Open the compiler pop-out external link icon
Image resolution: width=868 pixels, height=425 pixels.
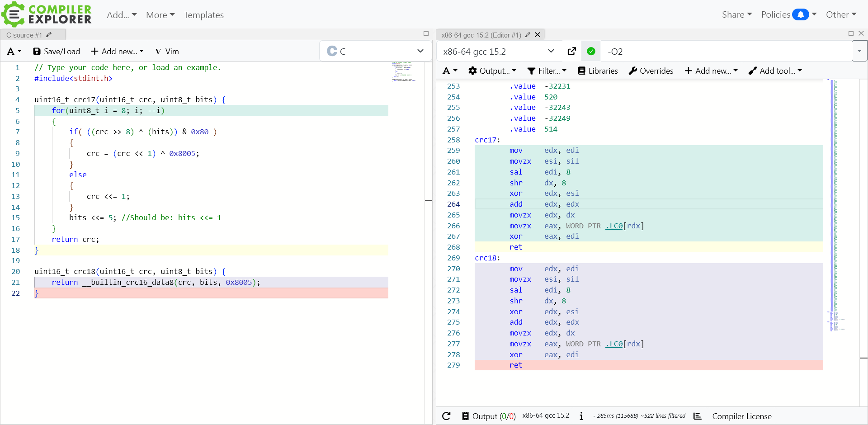point(572,52)
